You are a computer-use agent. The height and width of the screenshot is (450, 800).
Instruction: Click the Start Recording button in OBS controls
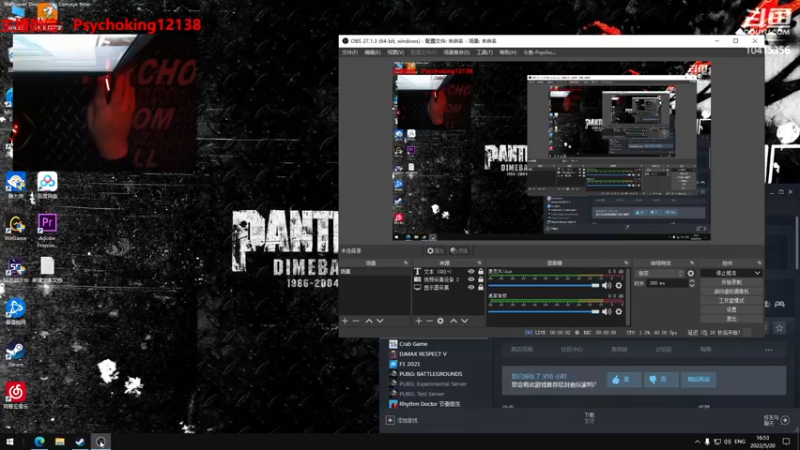click(731, 282)
